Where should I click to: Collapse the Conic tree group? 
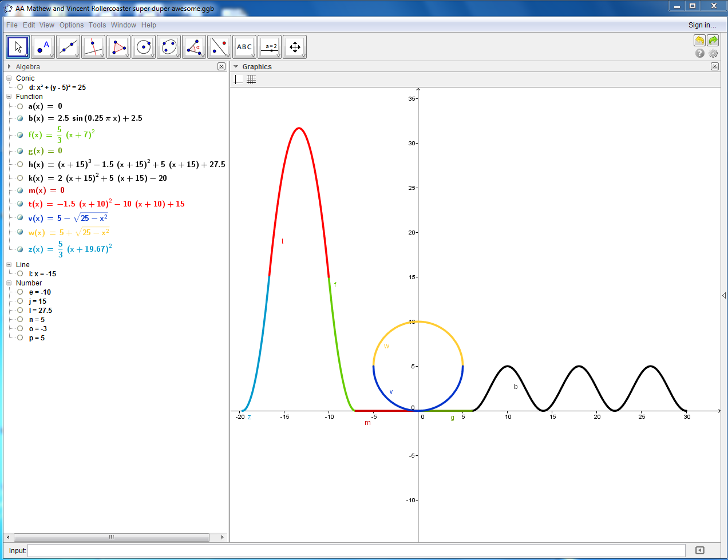(9, 78)
